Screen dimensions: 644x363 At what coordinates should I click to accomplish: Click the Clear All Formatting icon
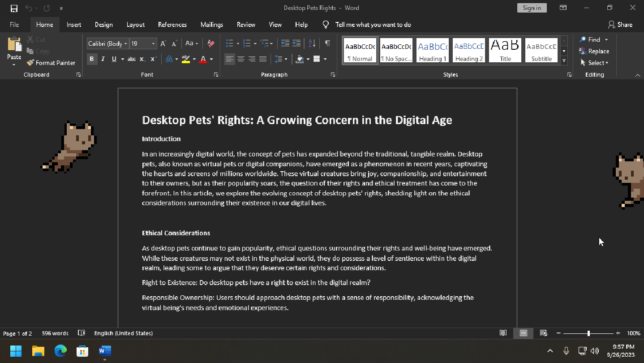[x=211, y=43]
